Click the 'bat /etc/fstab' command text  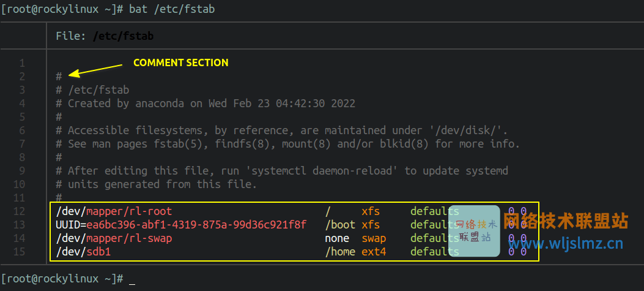pyautogui.click(x=172, y=9)
